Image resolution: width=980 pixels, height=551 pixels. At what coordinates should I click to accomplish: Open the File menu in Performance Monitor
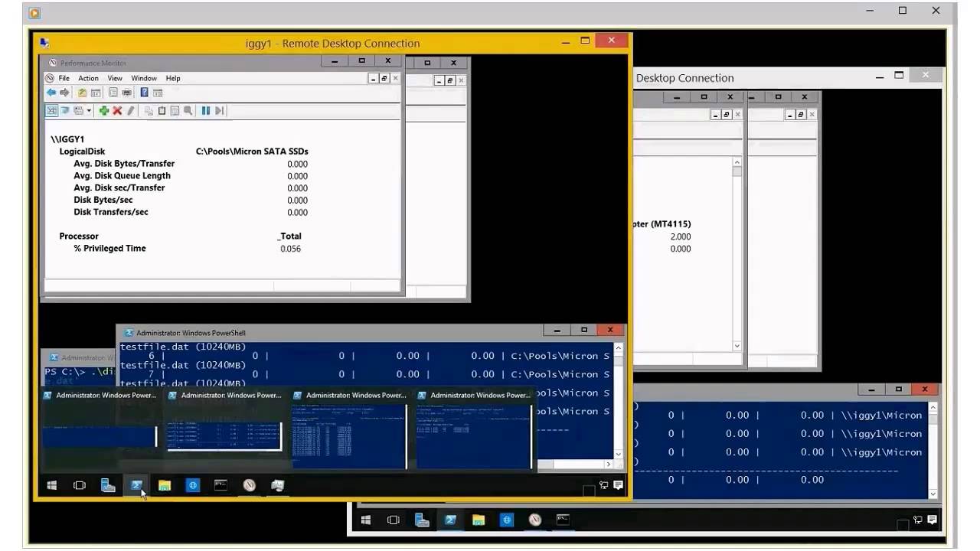(x=64, y=78)
